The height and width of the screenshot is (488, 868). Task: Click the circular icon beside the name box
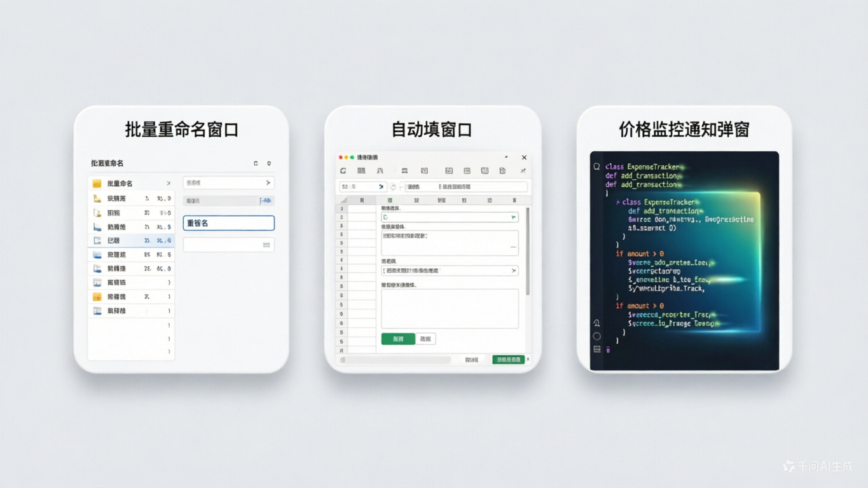coord(393,187)
